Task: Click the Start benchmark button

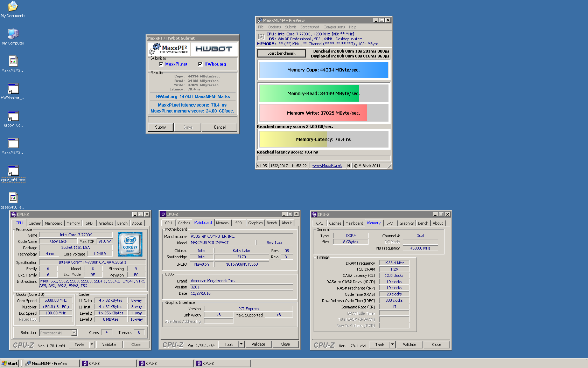Action: [x=281, y=53]
